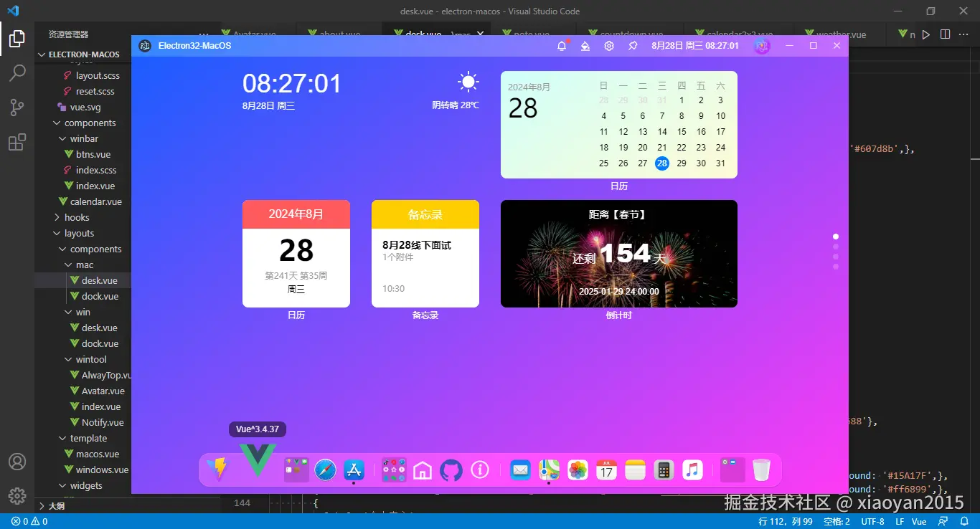This screenshot has width=980, height=529.
Task: Check the notification bell in title bar
Action: point(562,46)
